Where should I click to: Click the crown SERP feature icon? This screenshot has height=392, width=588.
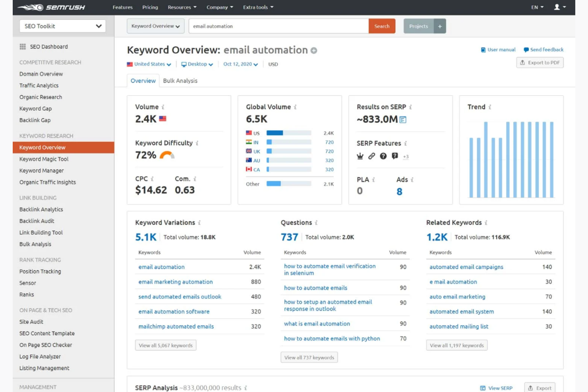[x=360, y=156]
